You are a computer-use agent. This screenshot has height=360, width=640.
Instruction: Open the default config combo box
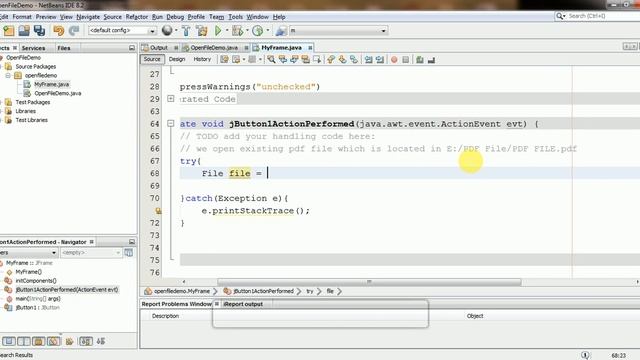[122, 31]
